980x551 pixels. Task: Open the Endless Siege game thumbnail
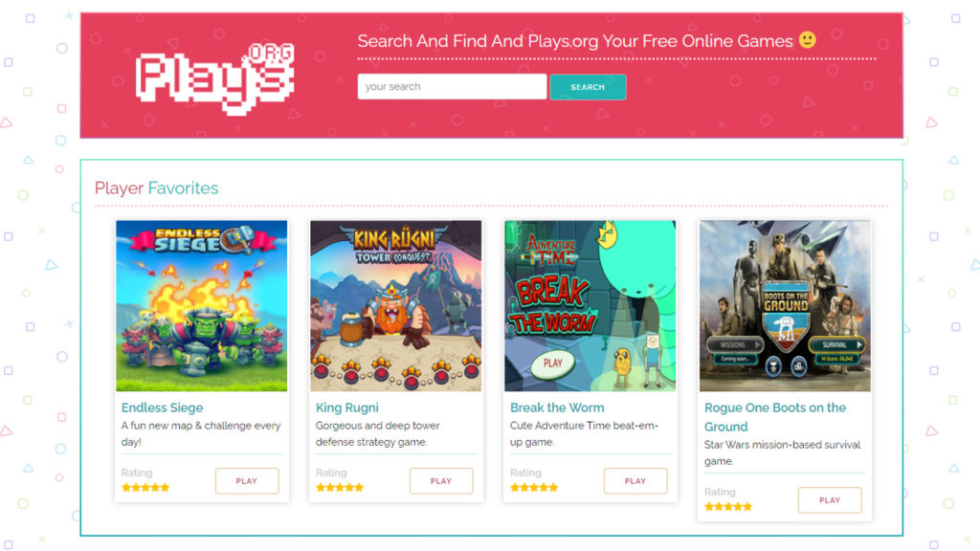pyautogui.click(x=201, y=305)
